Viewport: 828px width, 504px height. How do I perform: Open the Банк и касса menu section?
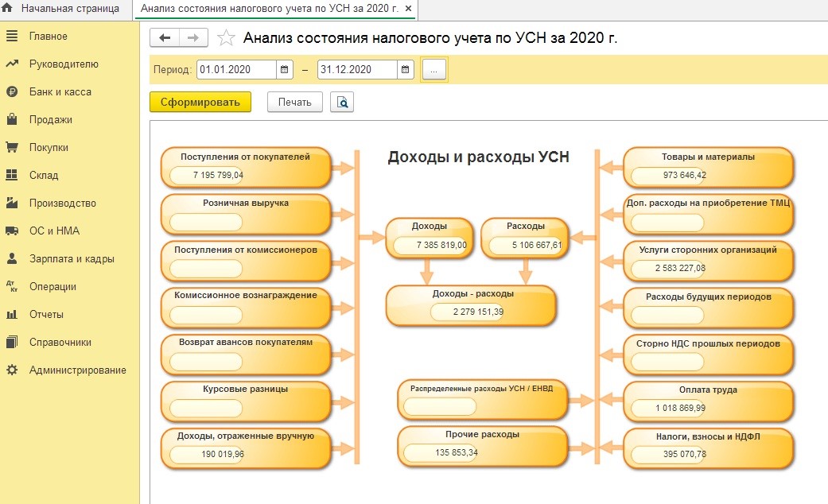(x=60, y=92)
